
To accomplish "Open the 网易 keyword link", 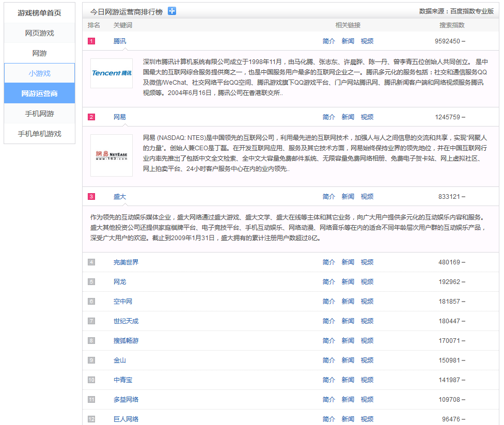I will pos(120,117).
